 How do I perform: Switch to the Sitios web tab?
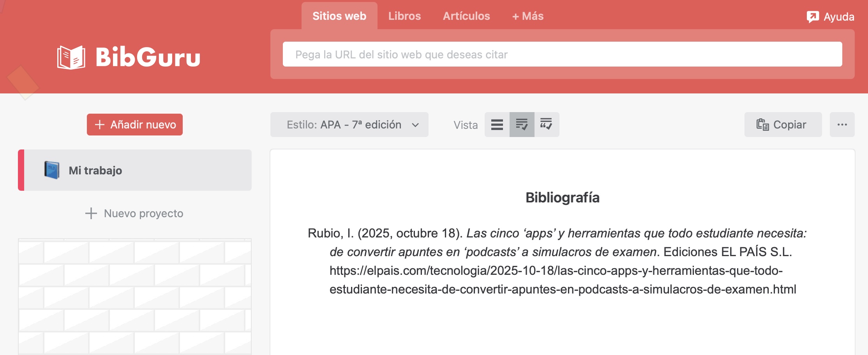339,16
